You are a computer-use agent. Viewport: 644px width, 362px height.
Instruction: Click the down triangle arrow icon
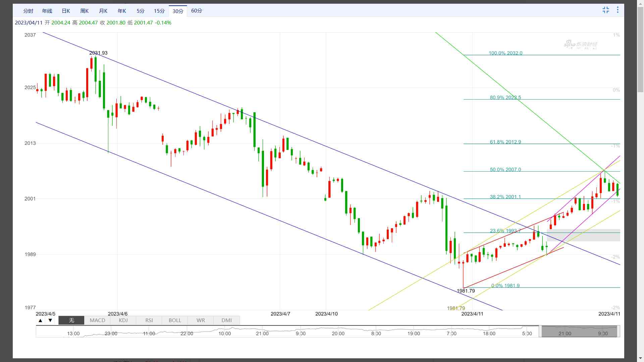click(50, 320)
